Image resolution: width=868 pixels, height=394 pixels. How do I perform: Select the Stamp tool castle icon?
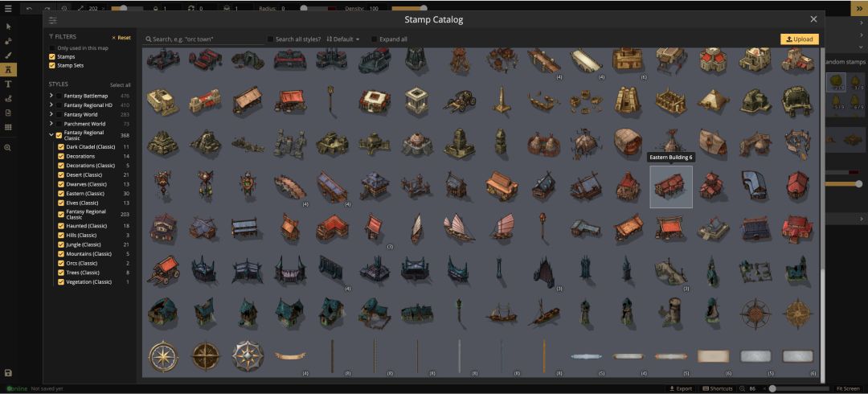coord(8,70)
